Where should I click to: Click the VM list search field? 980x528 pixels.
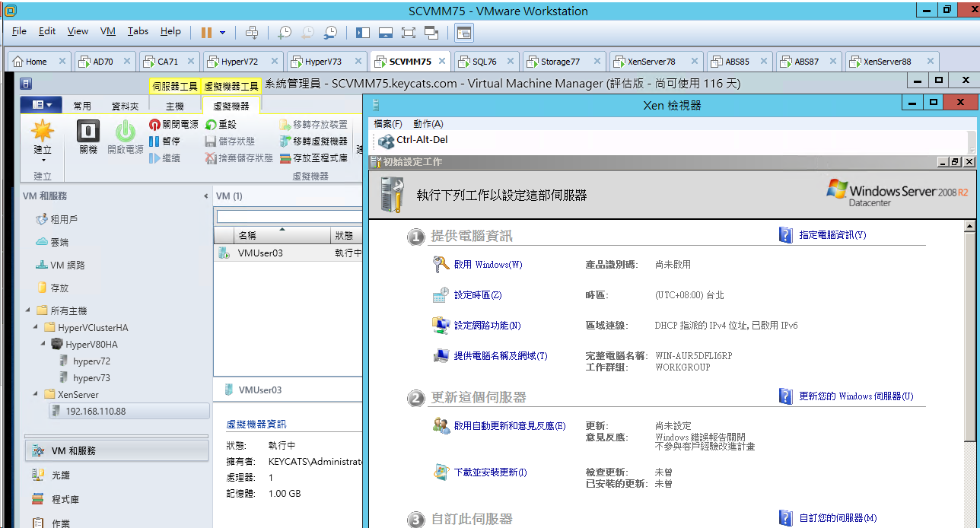pos(290,217)
